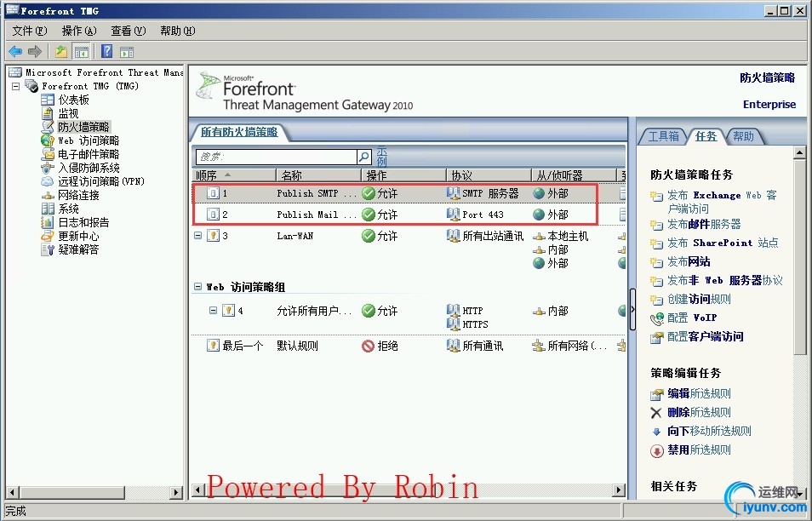
Task: Switch to the 任务 tab
Action: [706, 136]
